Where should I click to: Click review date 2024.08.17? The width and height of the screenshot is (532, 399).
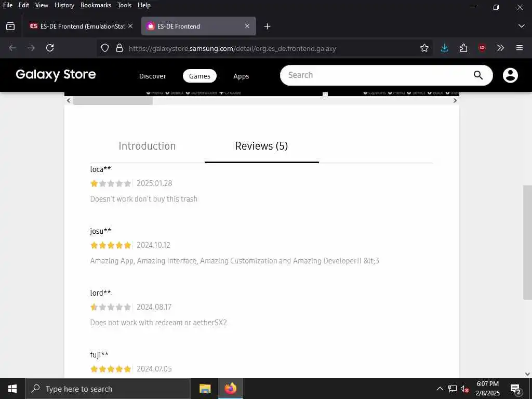[154, 307]
